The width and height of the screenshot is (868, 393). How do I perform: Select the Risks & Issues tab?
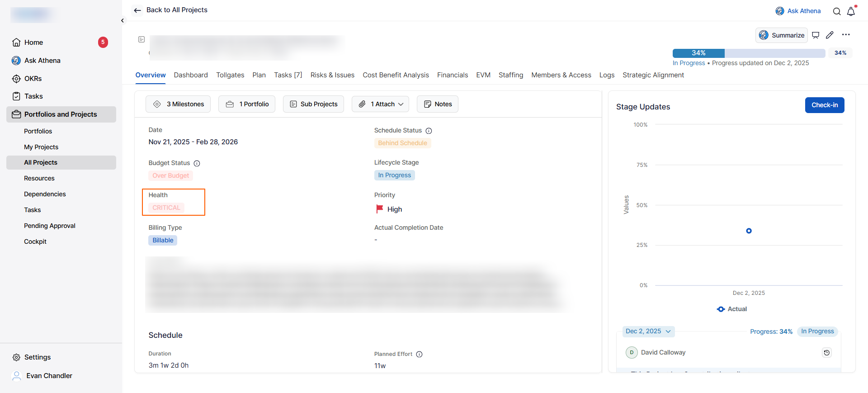(x=332, y=75)
